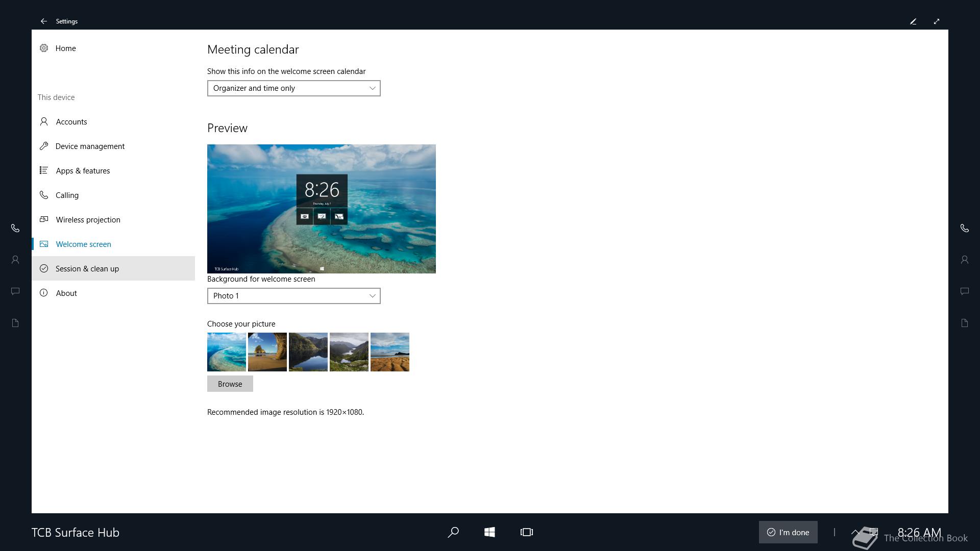
Task: Click the taskbar clock showing 8:26 AM
Action: [x=919, y=533]
